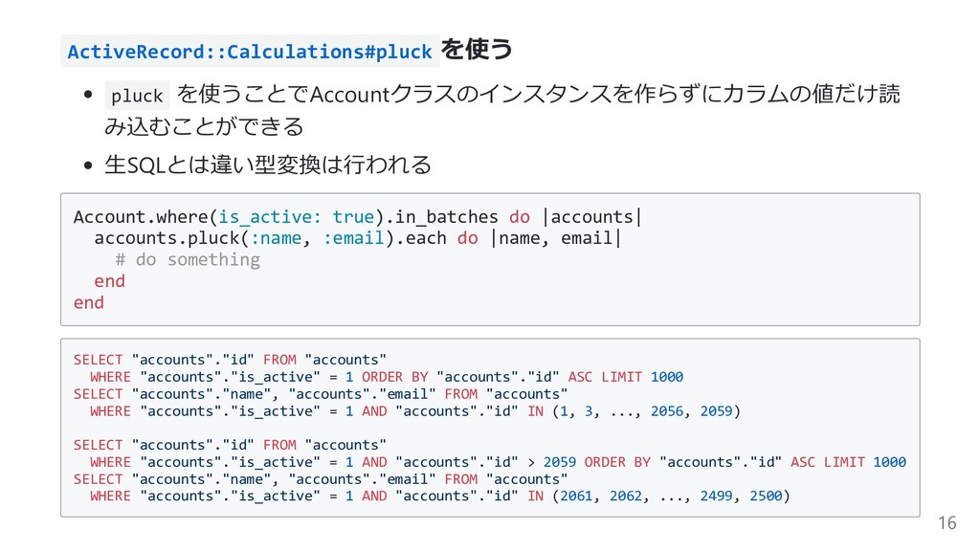The height and width of the screenshot is (551, 980).
Task: Click the ID 2500 in last IN list
Action: [766, 496]
